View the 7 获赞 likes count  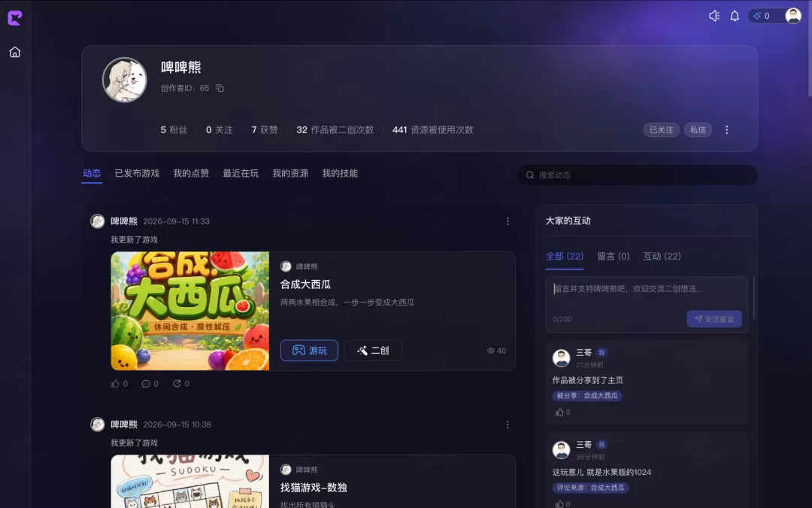[265, 129]
